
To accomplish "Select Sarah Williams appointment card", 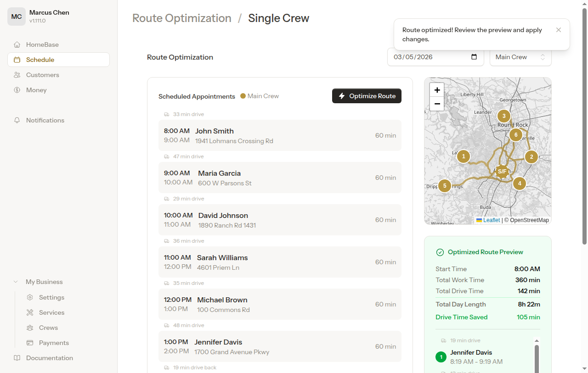I will pyautogui.click(x=280, y=262).
